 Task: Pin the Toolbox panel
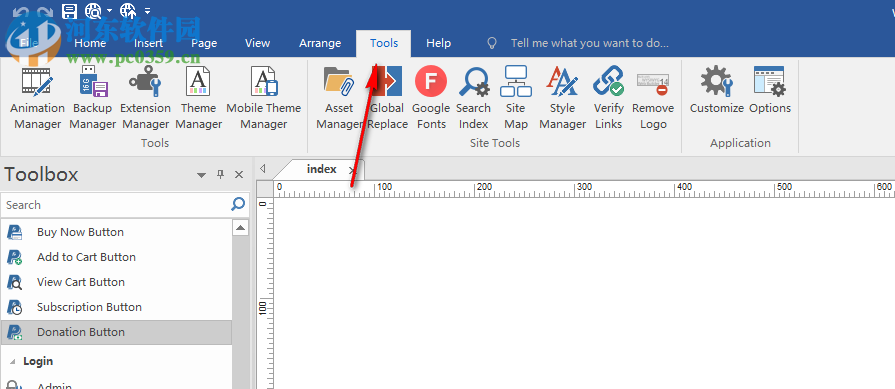[x=221, y=175]
